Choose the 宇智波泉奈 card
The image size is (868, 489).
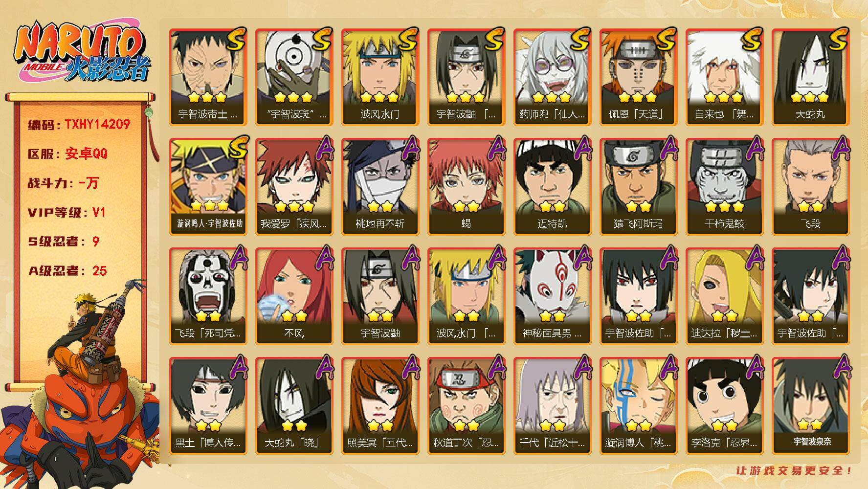click(810, 406)
